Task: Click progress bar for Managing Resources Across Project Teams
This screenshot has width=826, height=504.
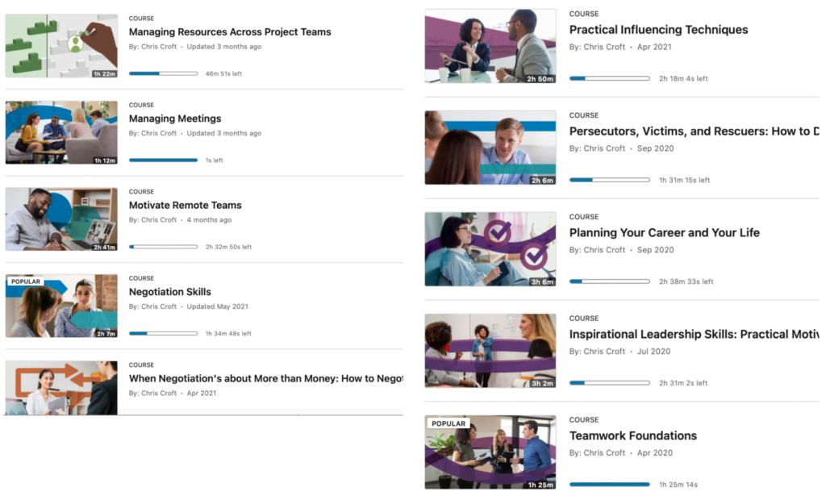Action: coord(163,73)
